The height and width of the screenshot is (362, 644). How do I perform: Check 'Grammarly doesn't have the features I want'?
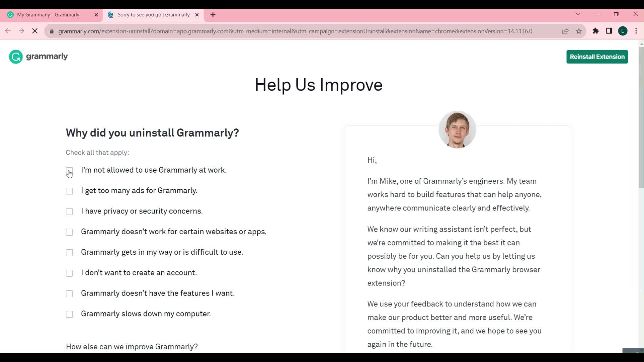(69, 294)
